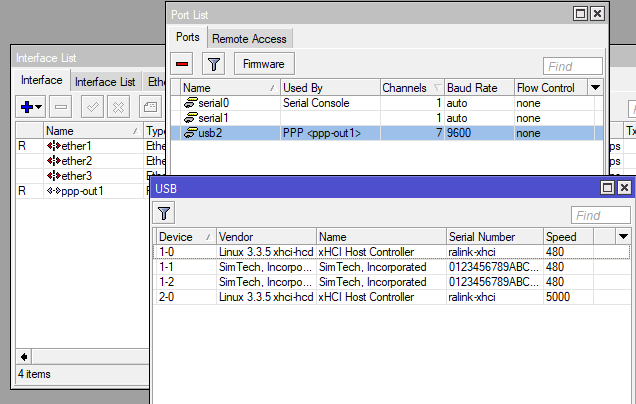Sort interfaces by Name column header
Viewport: 636px width, 404px height.
click(x=93, y=131)
